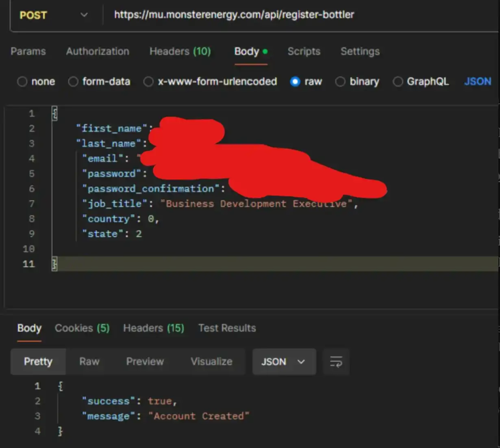500x448 pixels.
Task: Select the request Body tab
Action: [x=251, y=52]
